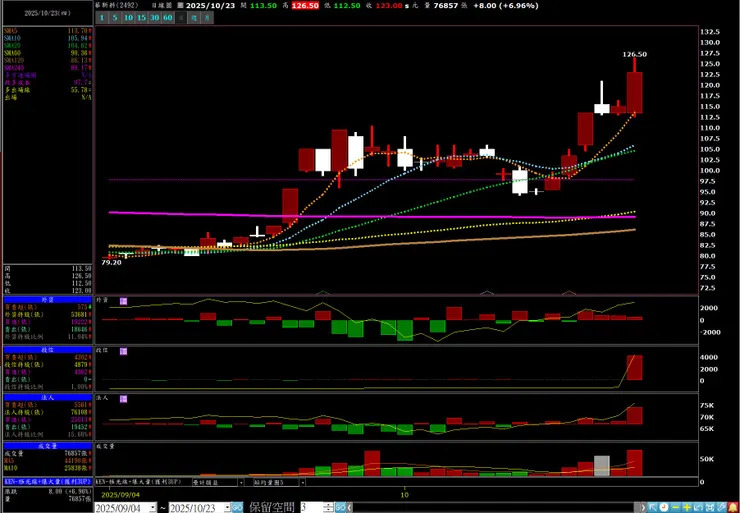Click the clock icon in bottom toolbar
The image size is (740, 513).
(x=664, y=507)
